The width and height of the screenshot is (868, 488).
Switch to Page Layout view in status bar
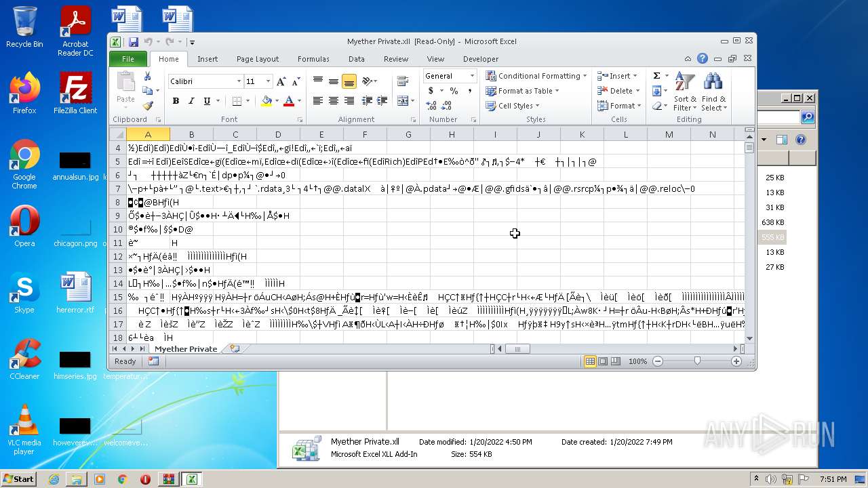point(603,361)
